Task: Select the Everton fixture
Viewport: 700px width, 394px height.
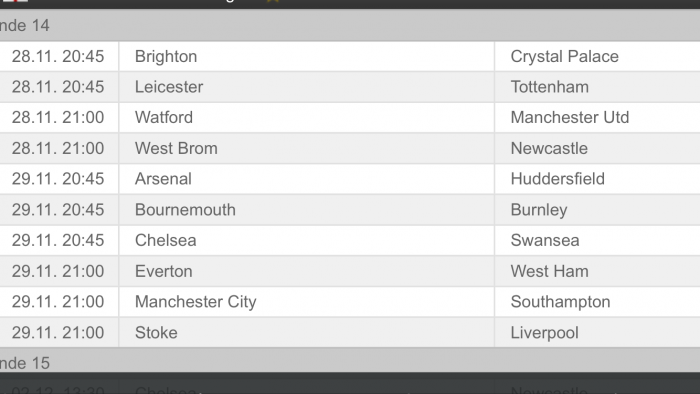Action: click(x=350, y=271)
